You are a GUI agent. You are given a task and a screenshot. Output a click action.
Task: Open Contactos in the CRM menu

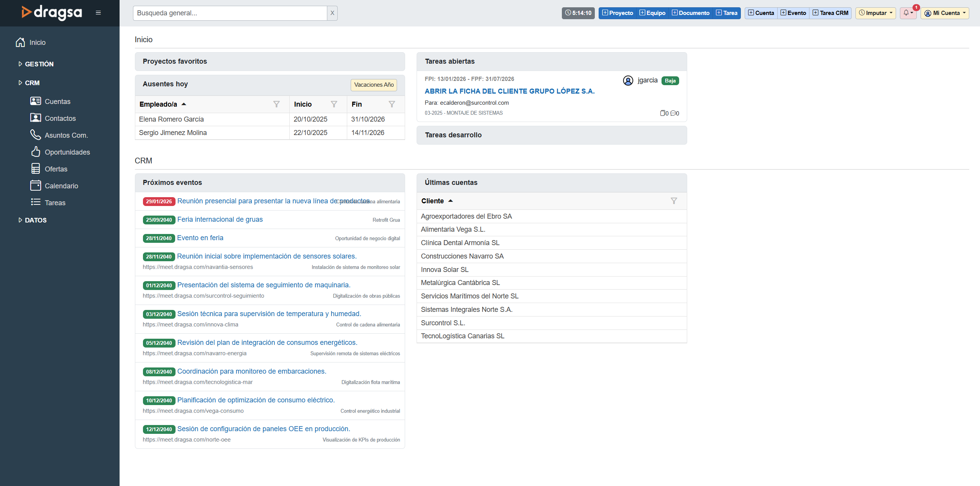pyautogui.click(x=60, y=119)
